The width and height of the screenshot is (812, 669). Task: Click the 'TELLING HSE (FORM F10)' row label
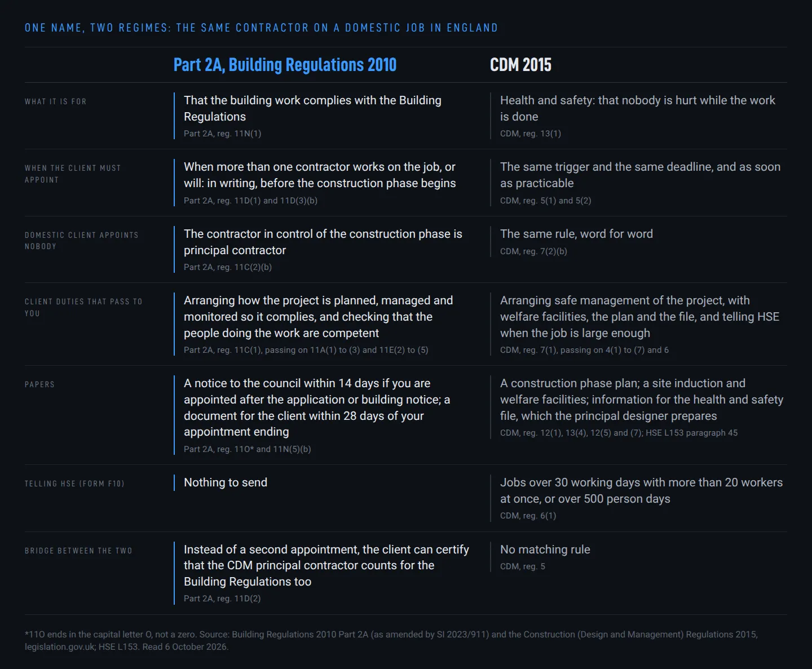tap(74, 484)
